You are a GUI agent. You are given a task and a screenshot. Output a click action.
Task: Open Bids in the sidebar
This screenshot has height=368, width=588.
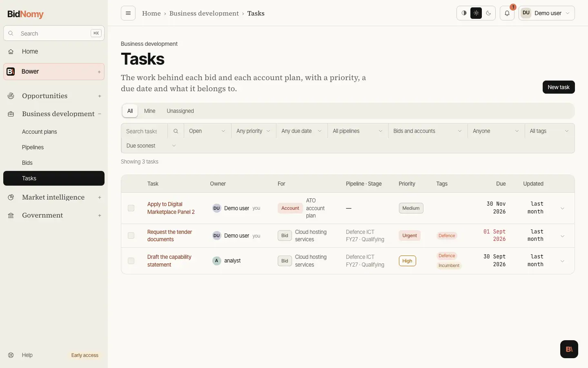click(x=54, y=163)
